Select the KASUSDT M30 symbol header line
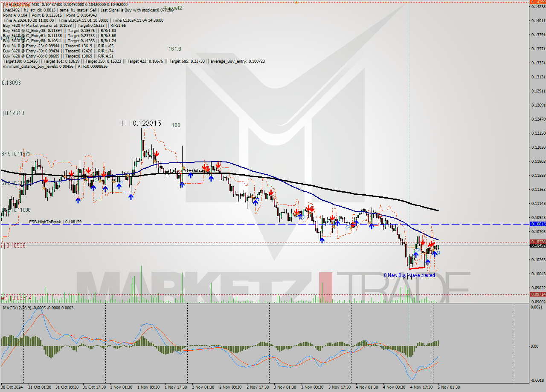This screenshot has height=392, width=546. coord(65,4)
